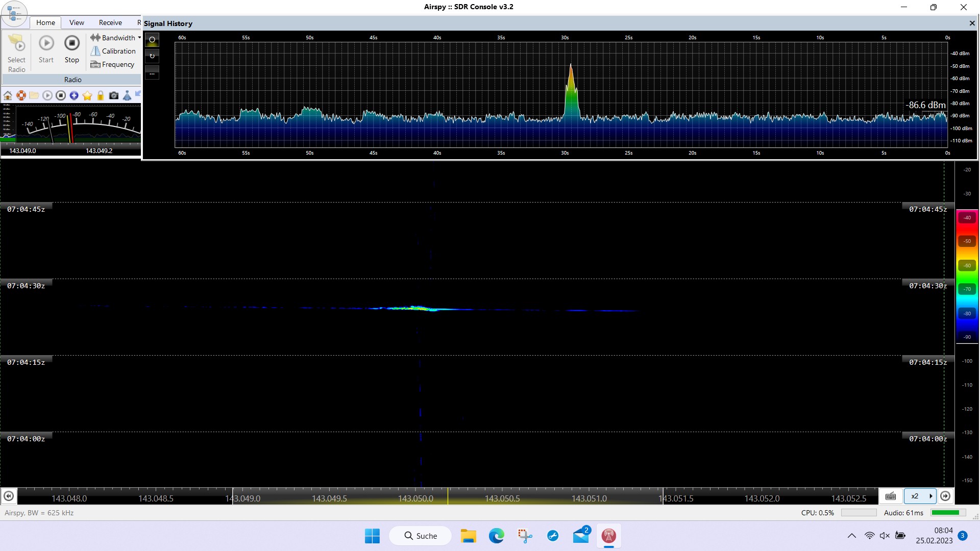Open Calibration settings

[x=113, y=51]
